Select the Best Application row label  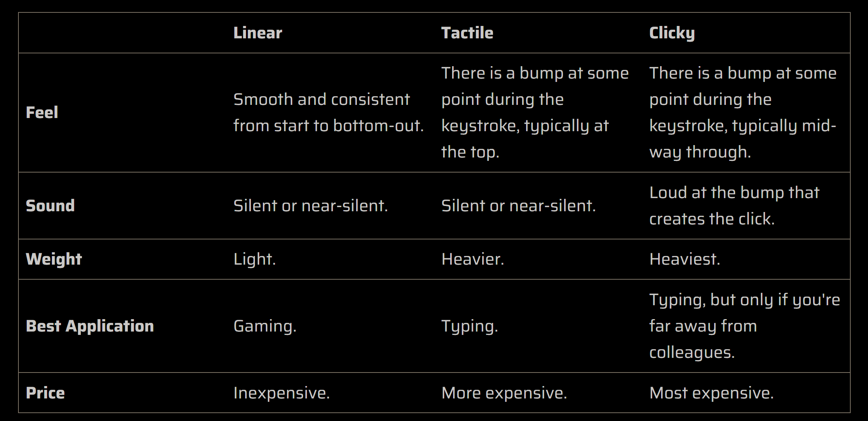tap(90, 326)
